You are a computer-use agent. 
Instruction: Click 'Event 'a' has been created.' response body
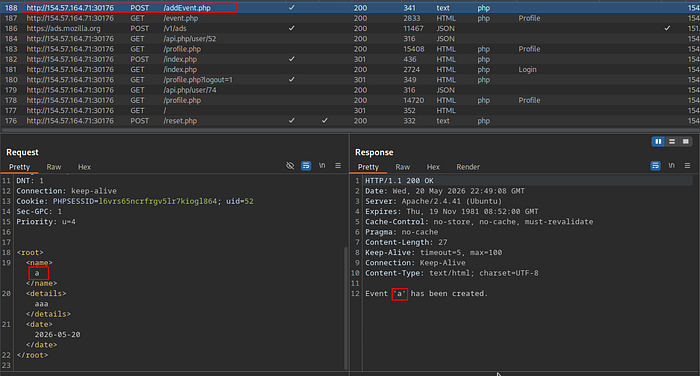tap(426, 294)
